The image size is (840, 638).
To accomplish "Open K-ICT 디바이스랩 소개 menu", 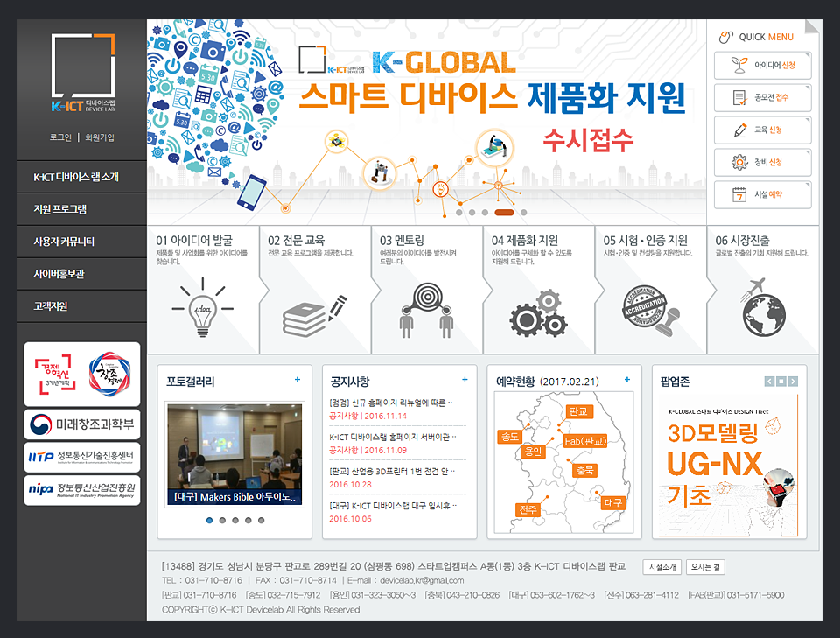I will (82, 177).
